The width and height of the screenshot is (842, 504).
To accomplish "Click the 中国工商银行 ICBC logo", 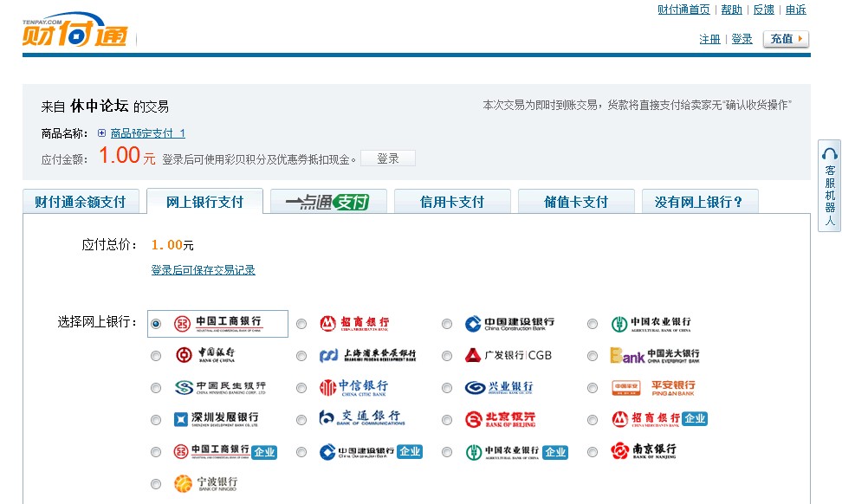I will [x=217, y=324].
